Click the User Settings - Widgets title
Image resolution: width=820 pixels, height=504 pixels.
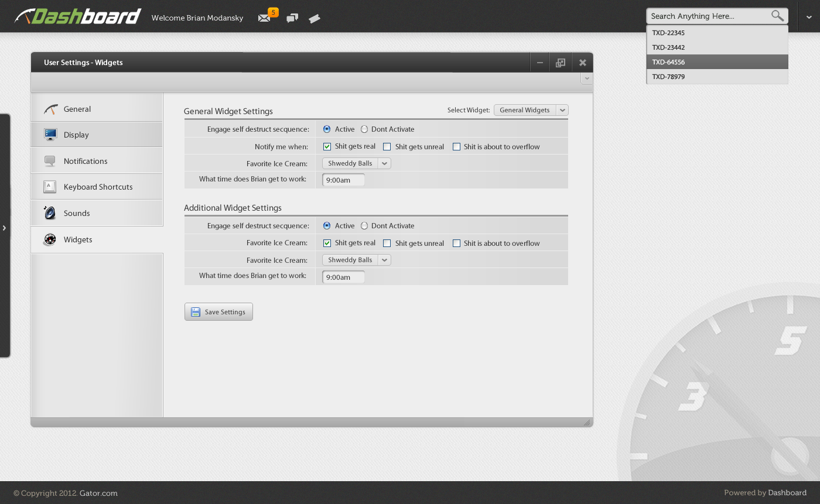(x=83, y=63)
